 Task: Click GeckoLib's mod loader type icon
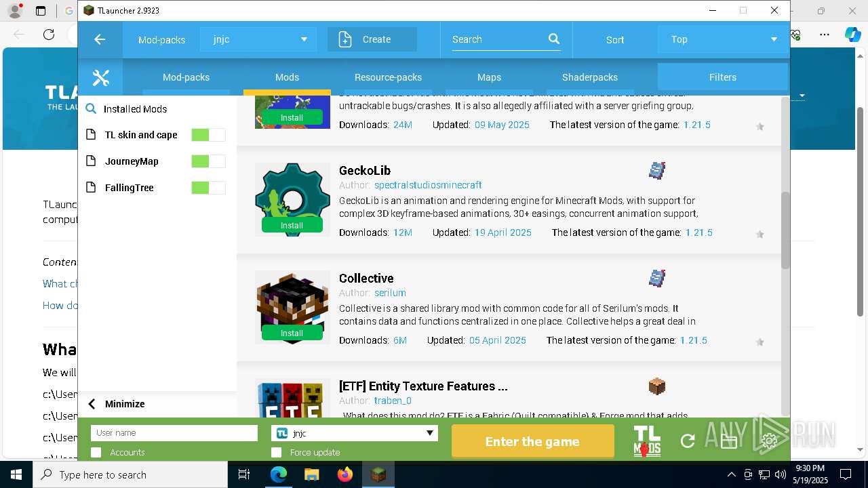click(x=656, y=170)
